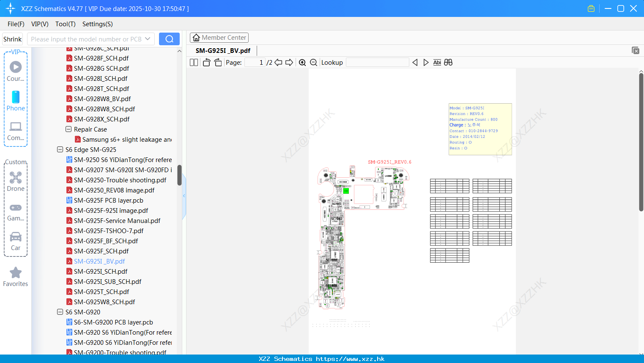The image size is (644, 363).
Task: Click the binoculars search icon
Action: tap(448, 62)
